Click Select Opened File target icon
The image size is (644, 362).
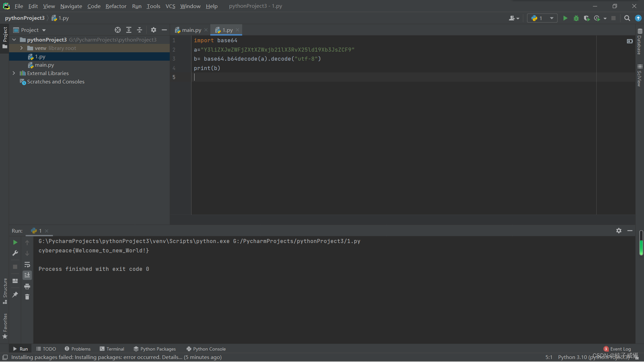pyautogui.click(x=117, y=30)
